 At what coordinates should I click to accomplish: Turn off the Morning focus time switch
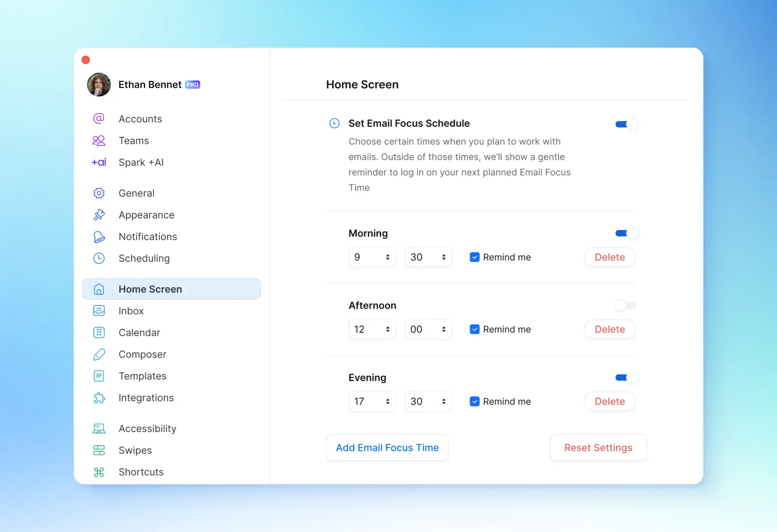626,233
